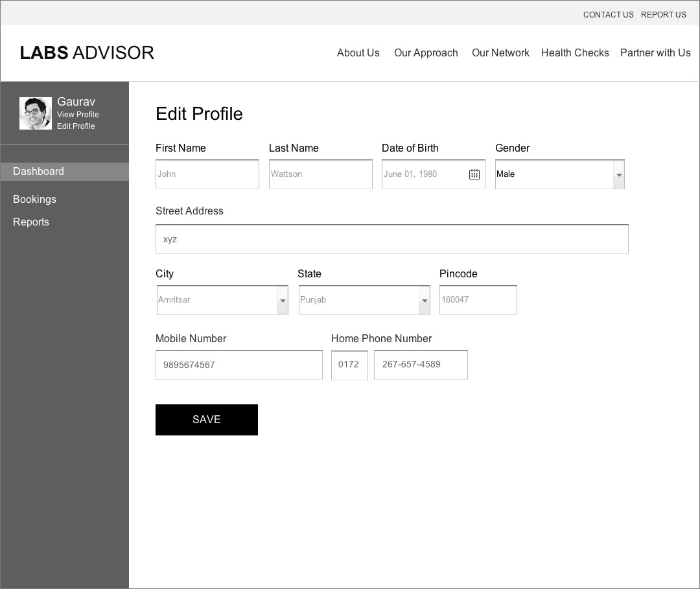Click the Mobile Number input field
The width and height of the screenshot is (700, 589).
(239, 365)
